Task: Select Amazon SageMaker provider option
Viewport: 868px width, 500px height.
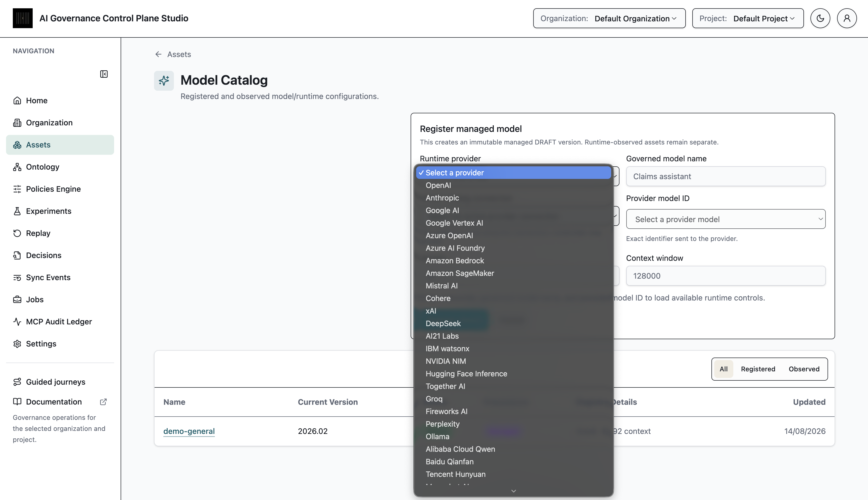Action: (x=513, y=273)
